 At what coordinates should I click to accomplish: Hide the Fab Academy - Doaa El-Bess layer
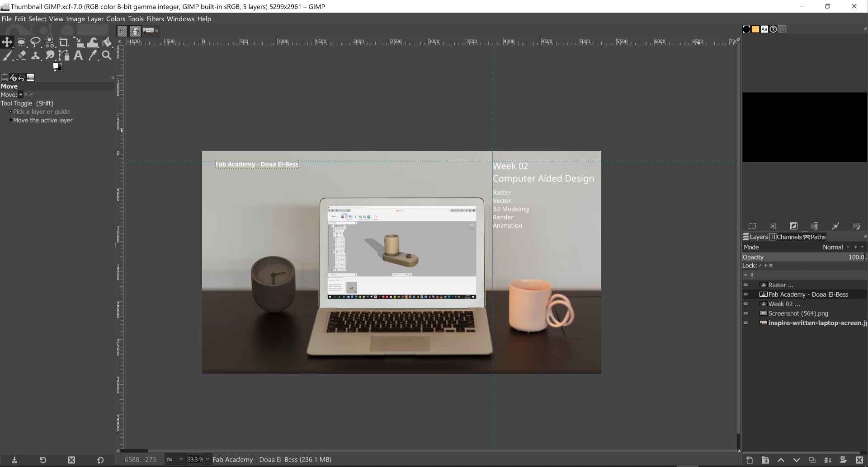pos(746,294)
